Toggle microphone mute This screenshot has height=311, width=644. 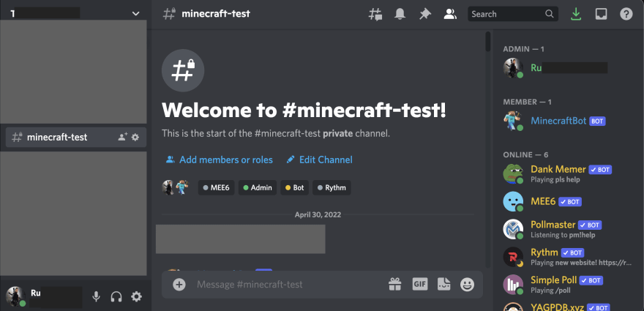pos(96,296)
